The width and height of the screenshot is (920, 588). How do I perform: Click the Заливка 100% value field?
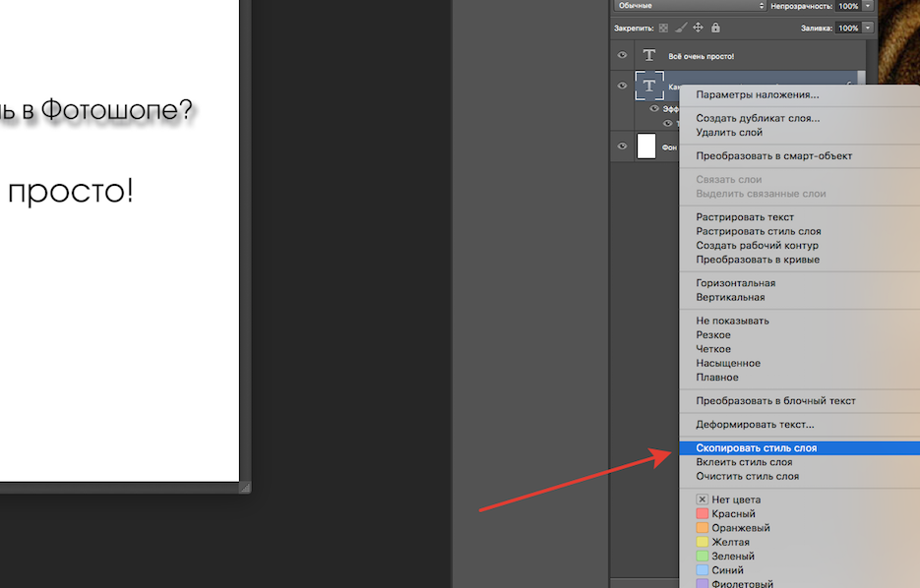848,28
